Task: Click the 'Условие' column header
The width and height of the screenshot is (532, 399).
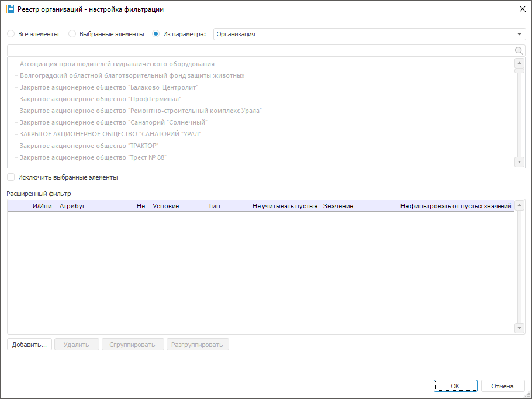Action: 165,207
